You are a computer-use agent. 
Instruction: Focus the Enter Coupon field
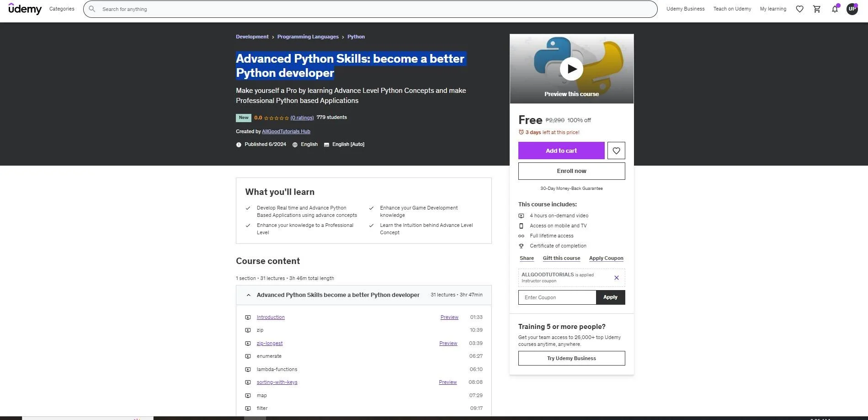coord(557,297)
